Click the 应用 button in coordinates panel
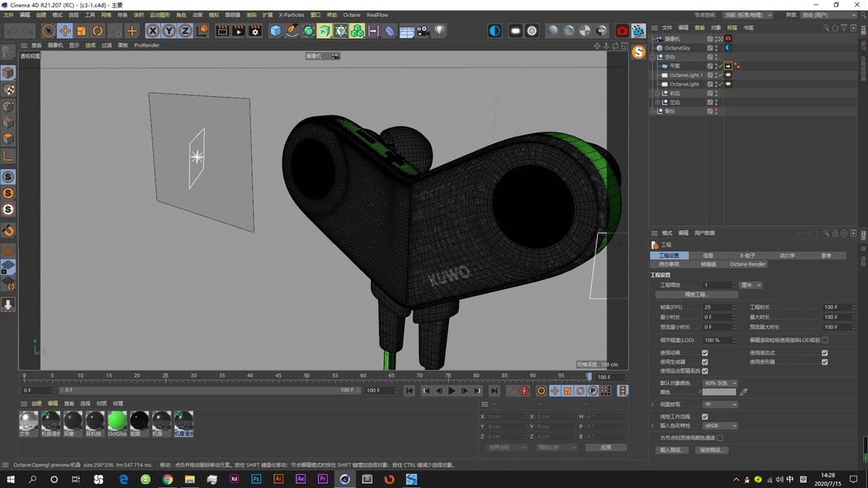The height and width of the screenshot is (488, 868). (605, 447)
